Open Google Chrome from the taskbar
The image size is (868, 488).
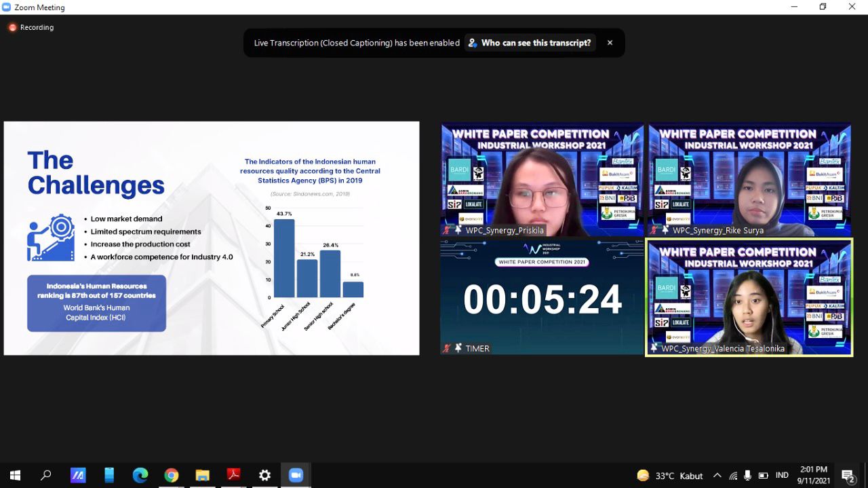click(171, 475)
